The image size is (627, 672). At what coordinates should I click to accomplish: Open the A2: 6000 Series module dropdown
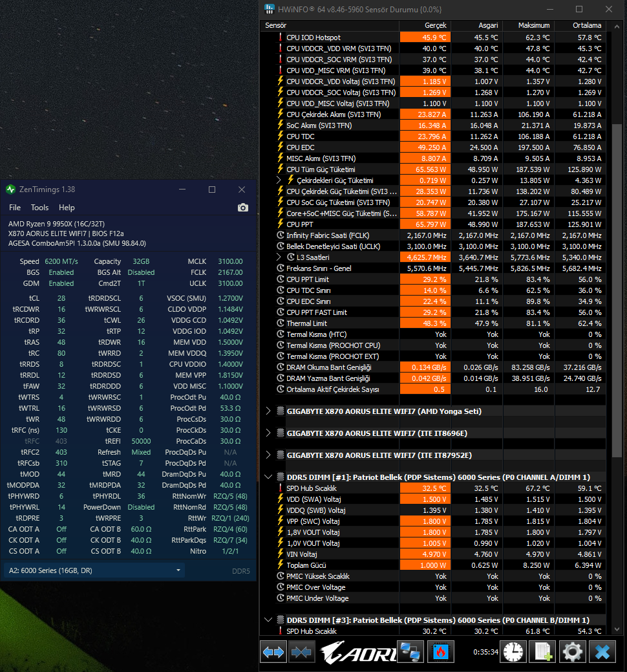[94, 570]
